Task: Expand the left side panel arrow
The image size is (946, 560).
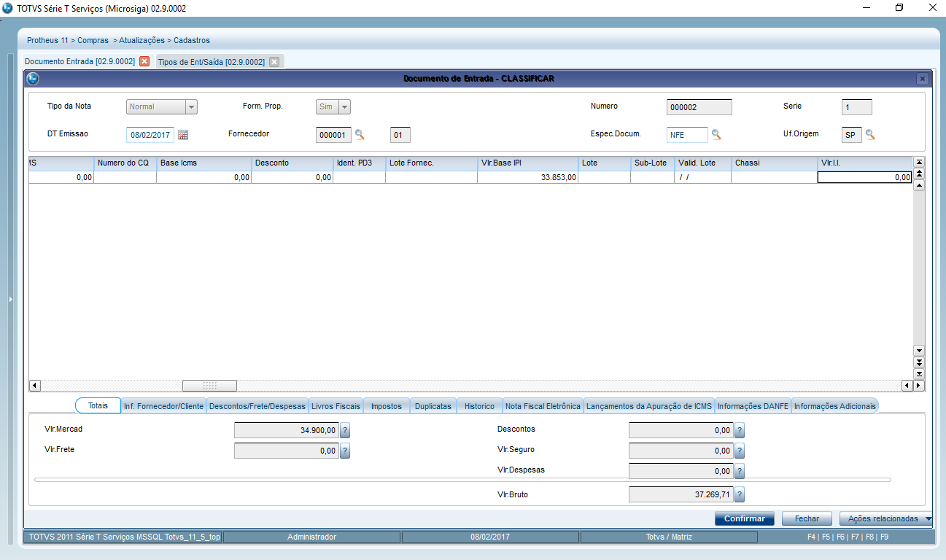Action: (10, 299)
